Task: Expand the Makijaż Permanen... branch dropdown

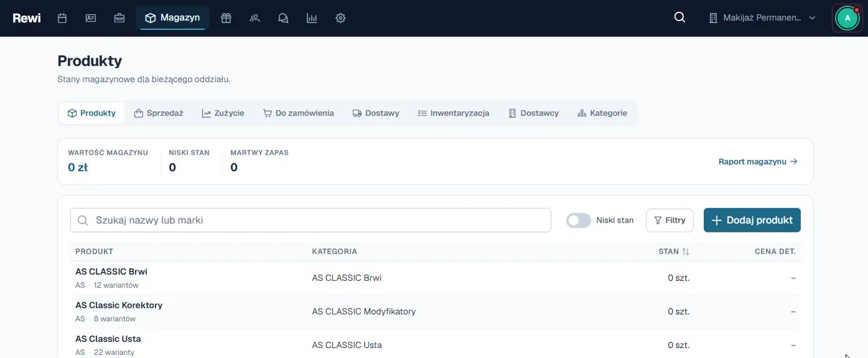Action: click(x=762, y=18)
